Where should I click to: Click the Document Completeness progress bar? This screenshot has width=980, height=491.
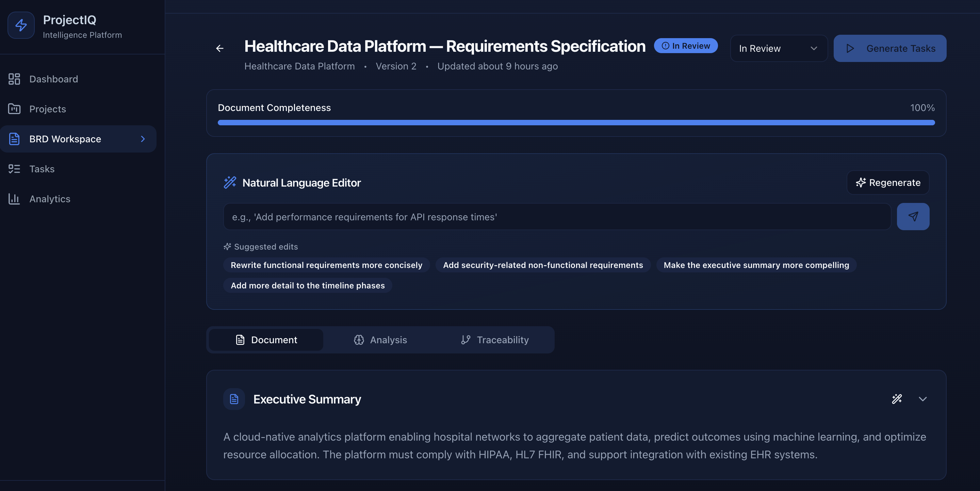[x=576, y=123]
